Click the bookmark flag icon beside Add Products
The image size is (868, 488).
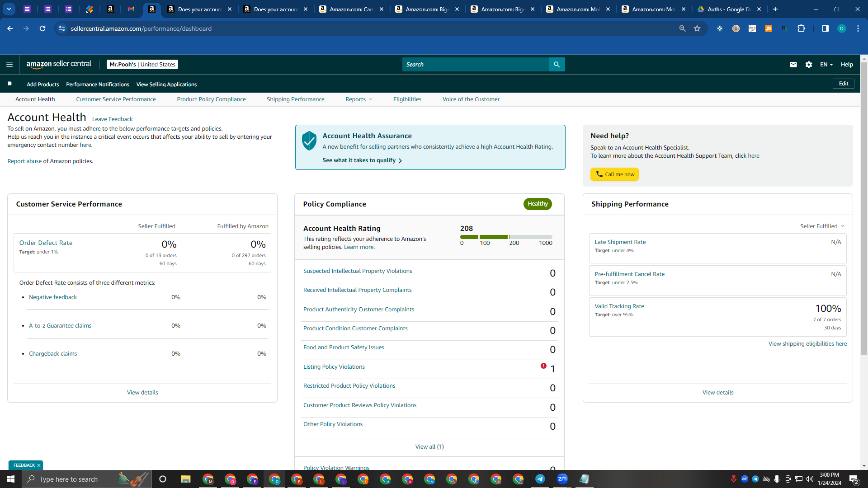pyautogui.click(x=10, y=84)
